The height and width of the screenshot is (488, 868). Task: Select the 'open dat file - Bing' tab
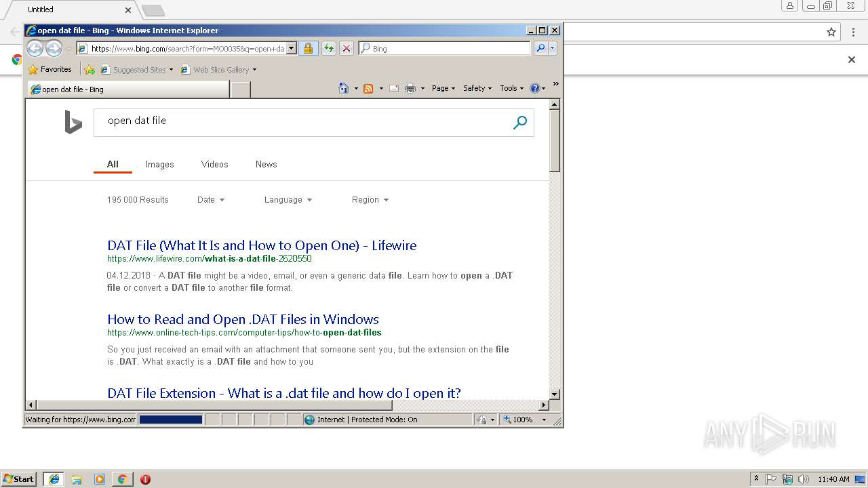pos(128,89)
